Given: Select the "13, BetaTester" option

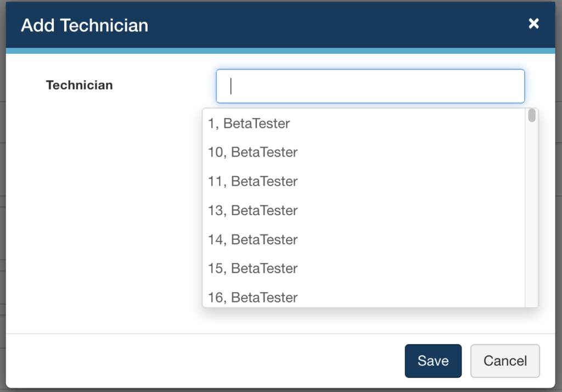Looking at the screenshot, I should click(x=253, y=210).
